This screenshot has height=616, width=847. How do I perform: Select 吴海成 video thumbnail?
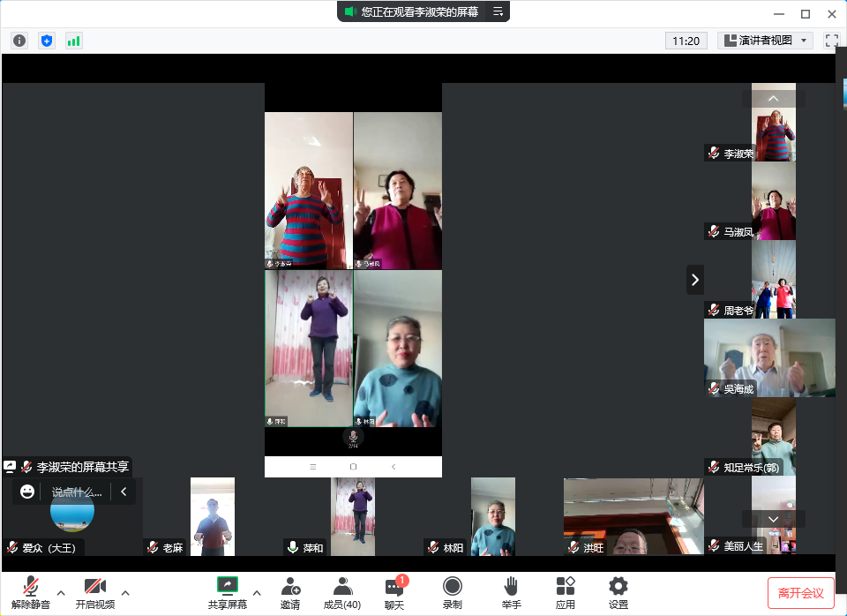[x=769, y=357]
